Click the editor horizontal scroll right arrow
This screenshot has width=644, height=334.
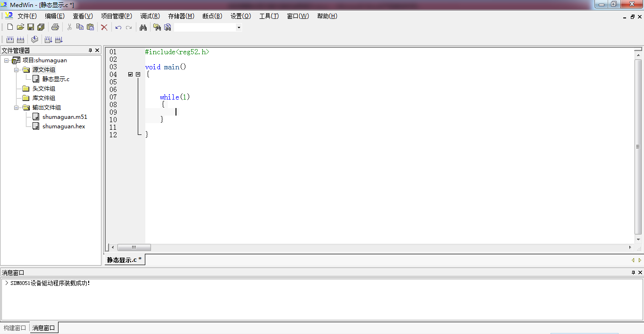(630, 247)
